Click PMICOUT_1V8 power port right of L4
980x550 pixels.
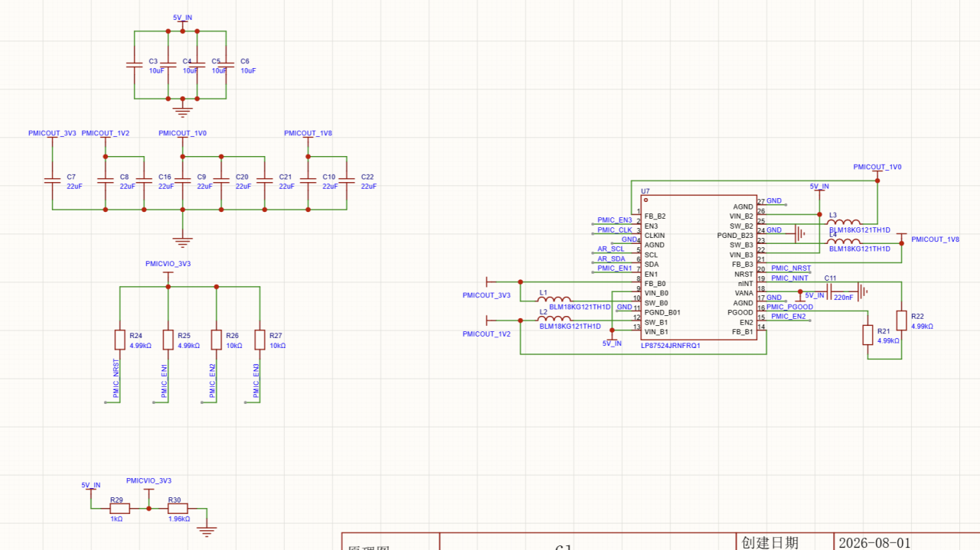(x=935, y=239)
